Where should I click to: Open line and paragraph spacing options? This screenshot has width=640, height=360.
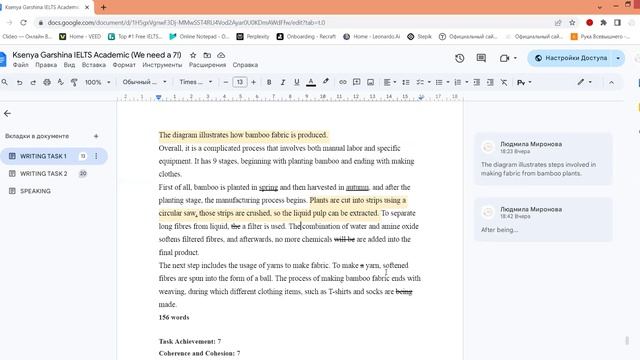point(406,82)
